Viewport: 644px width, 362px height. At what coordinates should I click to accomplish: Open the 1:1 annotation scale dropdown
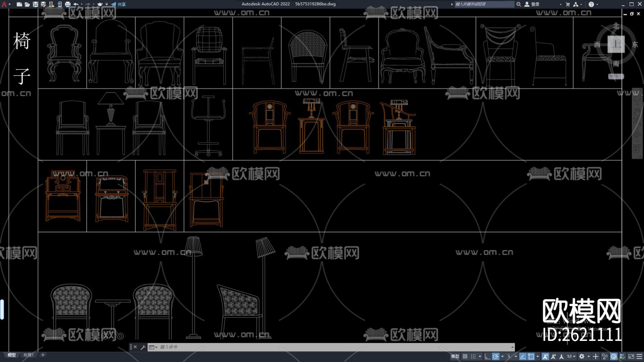[x=571, y=356]
